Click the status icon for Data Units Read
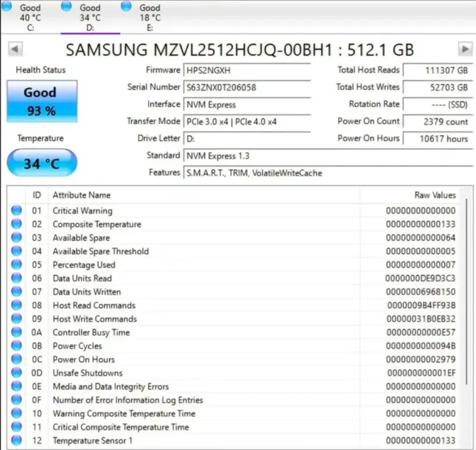 (x=17, y=278)
